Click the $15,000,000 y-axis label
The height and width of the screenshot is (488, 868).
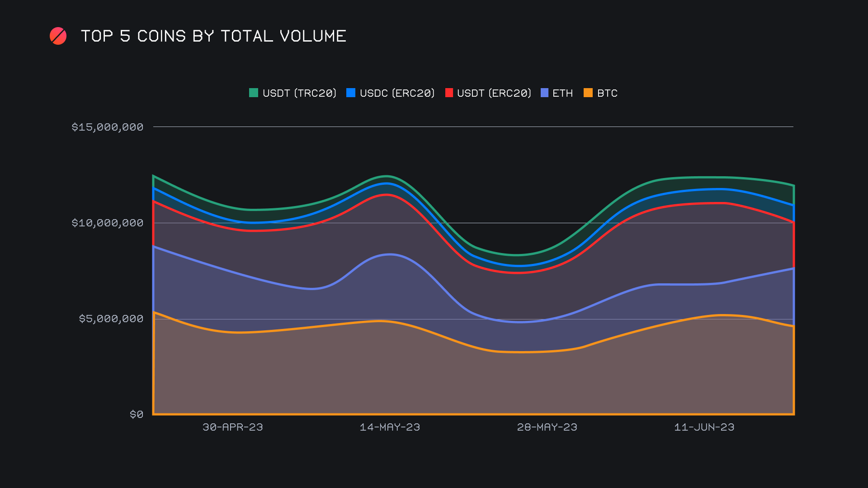108,127
